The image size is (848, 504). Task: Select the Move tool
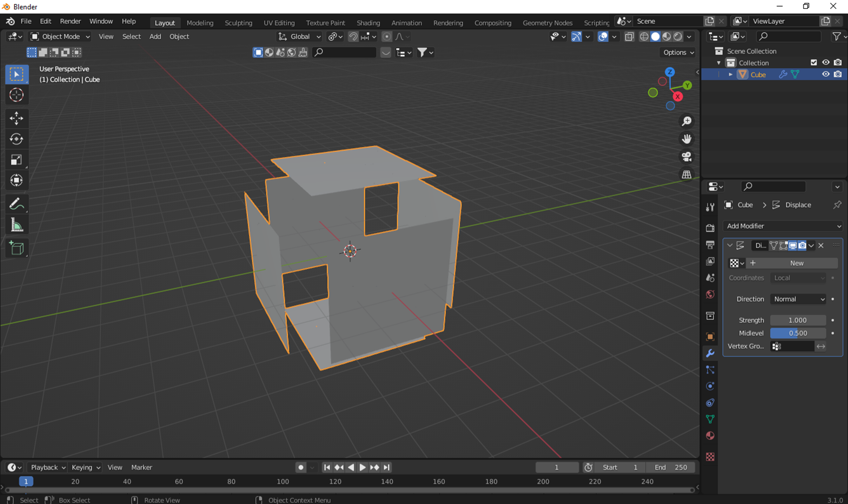tap(16, 118)
